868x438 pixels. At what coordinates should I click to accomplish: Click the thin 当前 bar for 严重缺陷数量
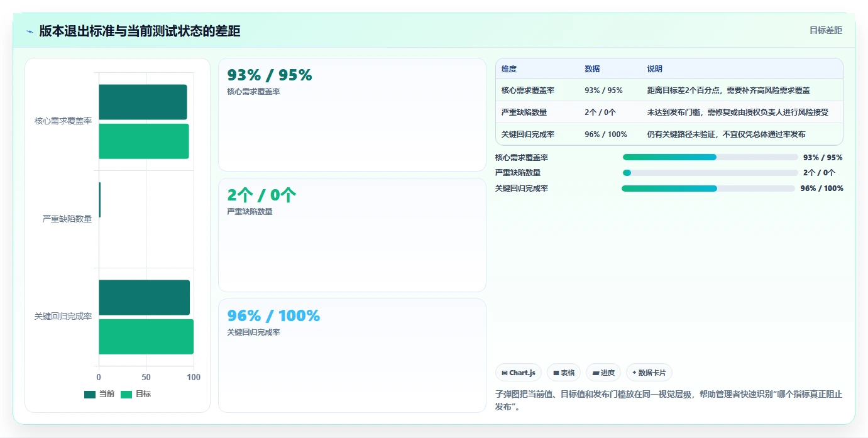(x=99, y=200)
